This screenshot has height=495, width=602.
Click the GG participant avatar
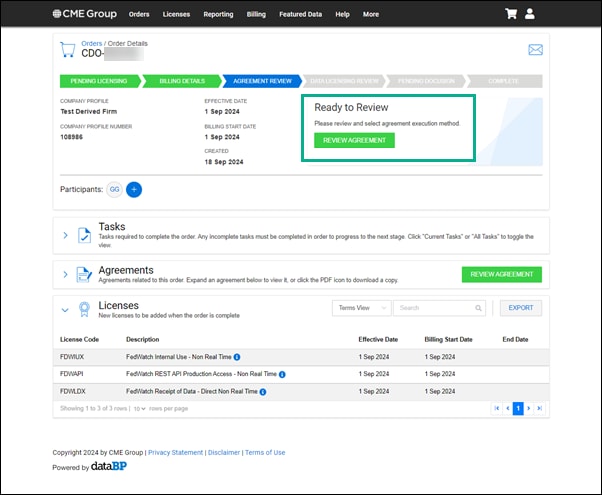click(x=114, y=189)
